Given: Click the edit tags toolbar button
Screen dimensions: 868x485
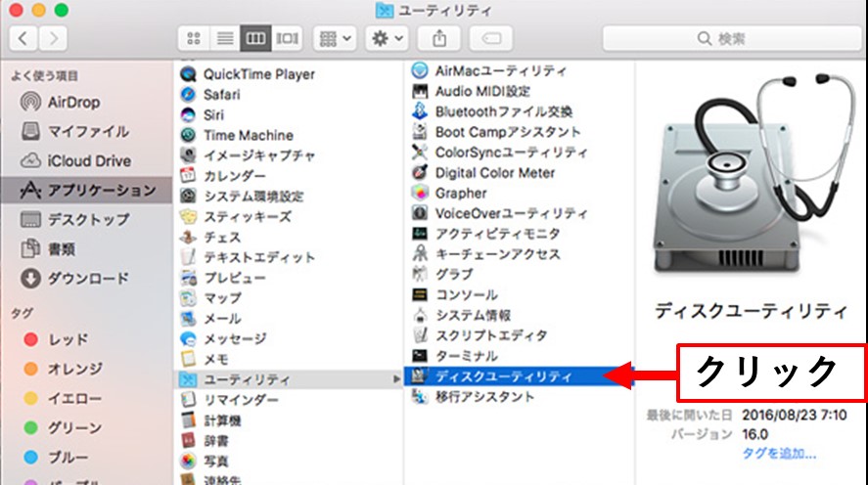Looking at the screenshot, I should pos(491,39).
